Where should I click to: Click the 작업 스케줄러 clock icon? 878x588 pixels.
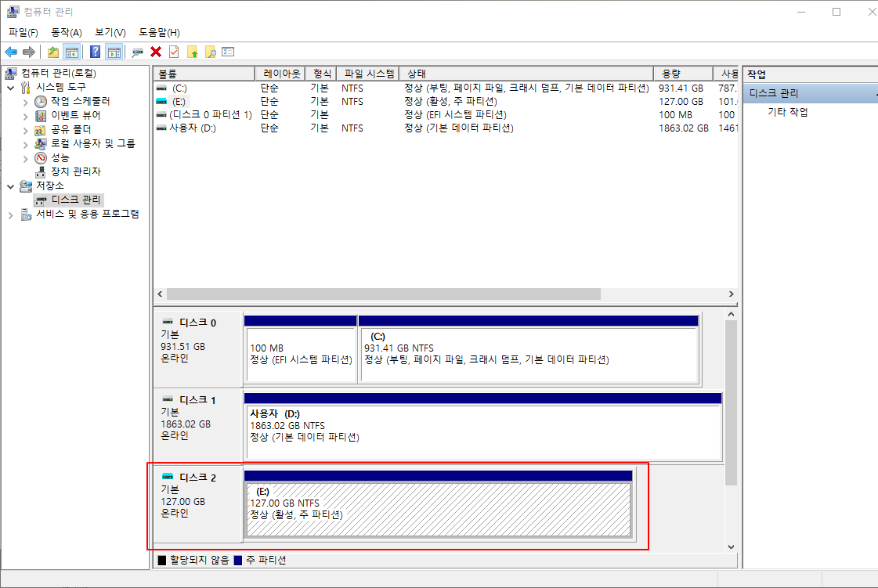(40, 101)
